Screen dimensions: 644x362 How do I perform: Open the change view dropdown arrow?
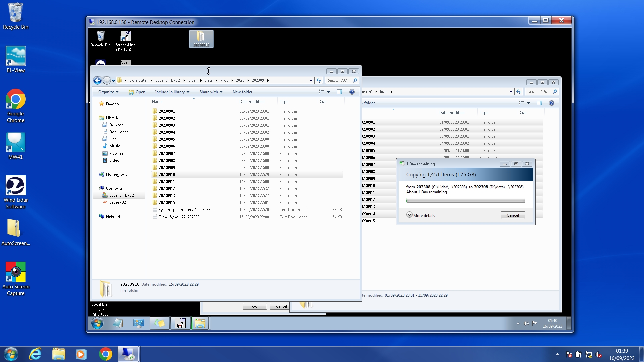point(328,92)
